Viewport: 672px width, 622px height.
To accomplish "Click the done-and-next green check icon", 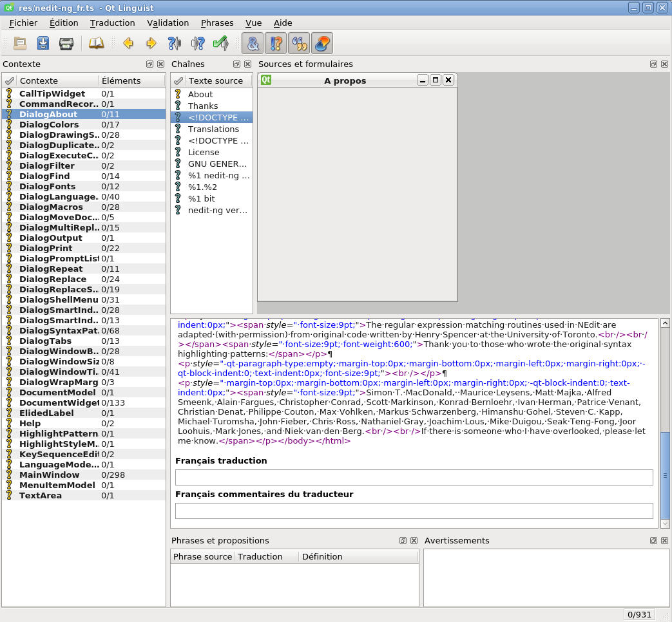I will point(221,43).
